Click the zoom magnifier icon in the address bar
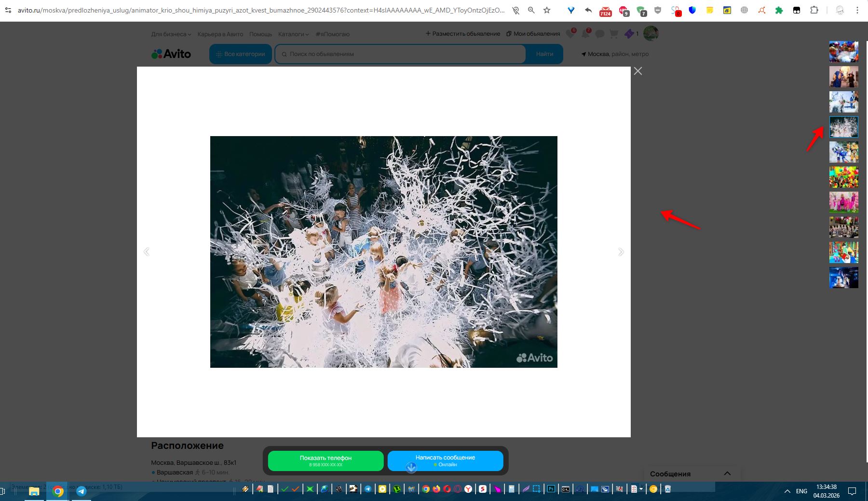The width and height of the screenshot is (868, 501). click(x=531, y=10)
